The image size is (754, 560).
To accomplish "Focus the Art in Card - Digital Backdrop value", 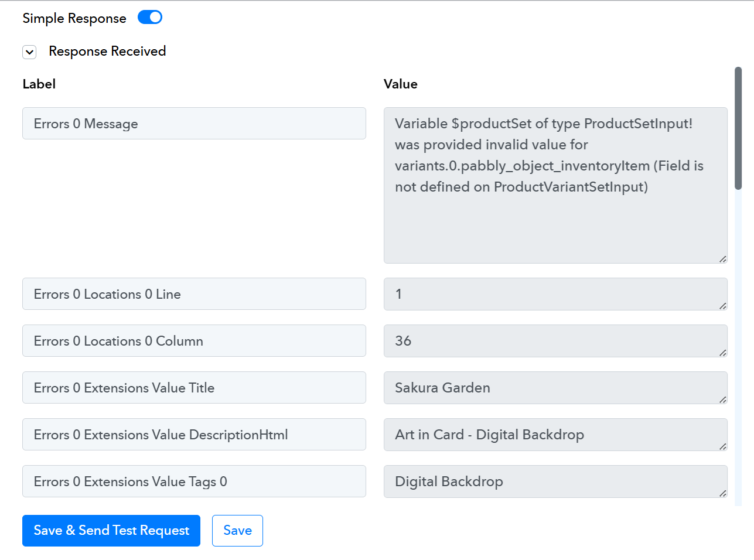I will 555,435.
